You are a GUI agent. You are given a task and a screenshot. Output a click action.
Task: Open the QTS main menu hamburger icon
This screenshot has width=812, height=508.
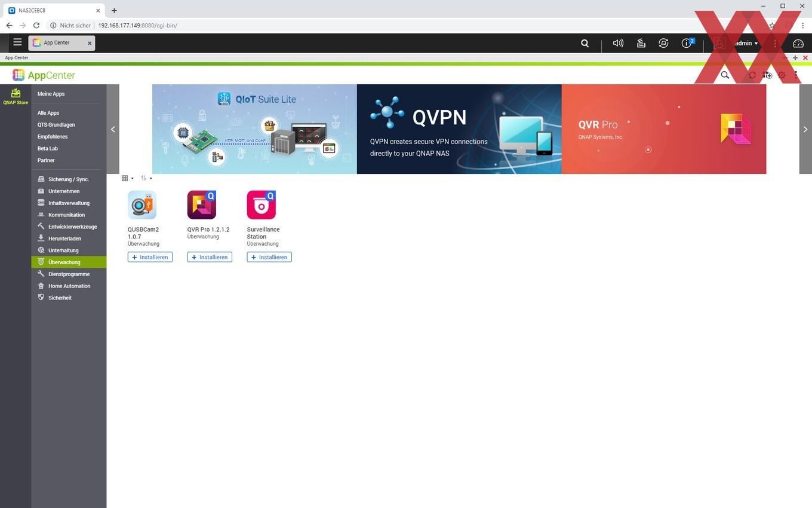click(17, 42)
